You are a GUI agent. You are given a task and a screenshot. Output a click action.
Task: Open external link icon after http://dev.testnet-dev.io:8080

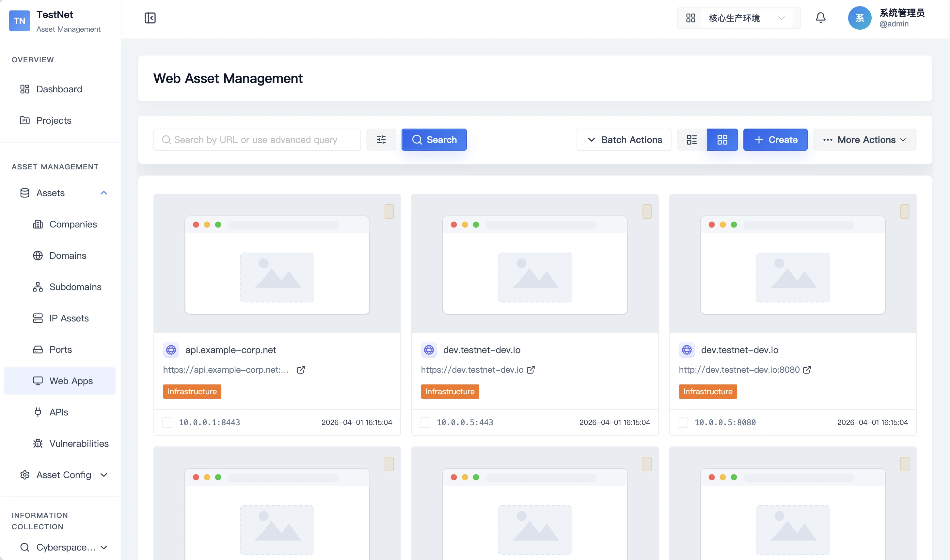[807, 370]
